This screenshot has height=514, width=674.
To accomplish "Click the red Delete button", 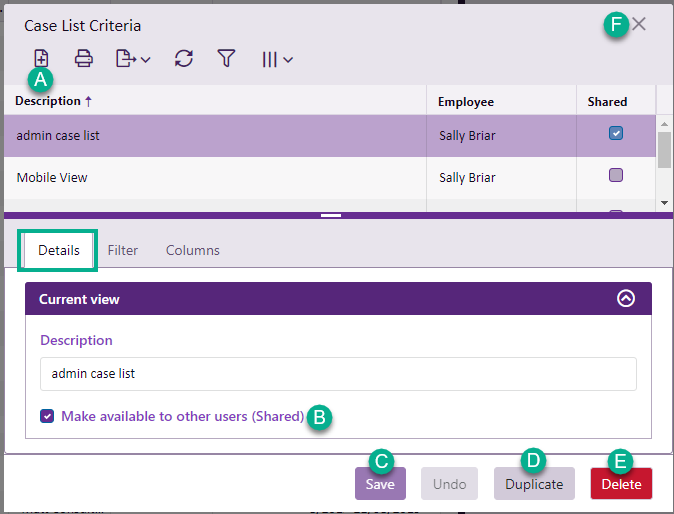I will click(x=621, y=484).
